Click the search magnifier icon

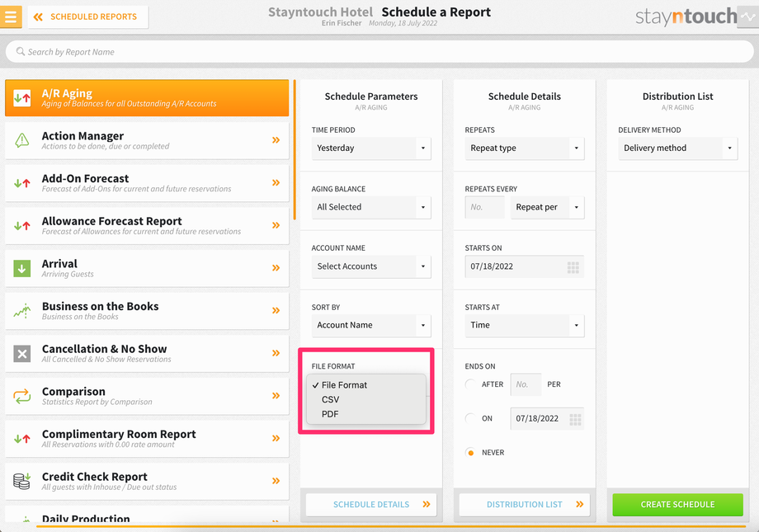(21, 51)
